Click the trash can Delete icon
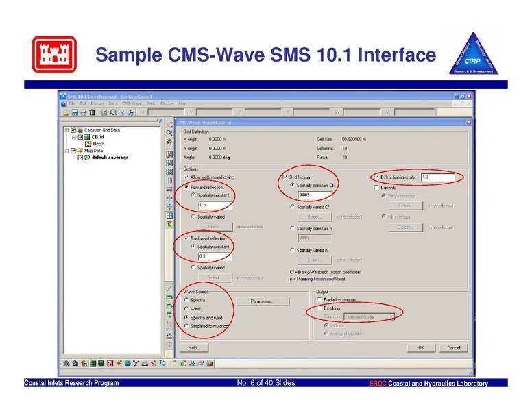 tap(92, 112)
